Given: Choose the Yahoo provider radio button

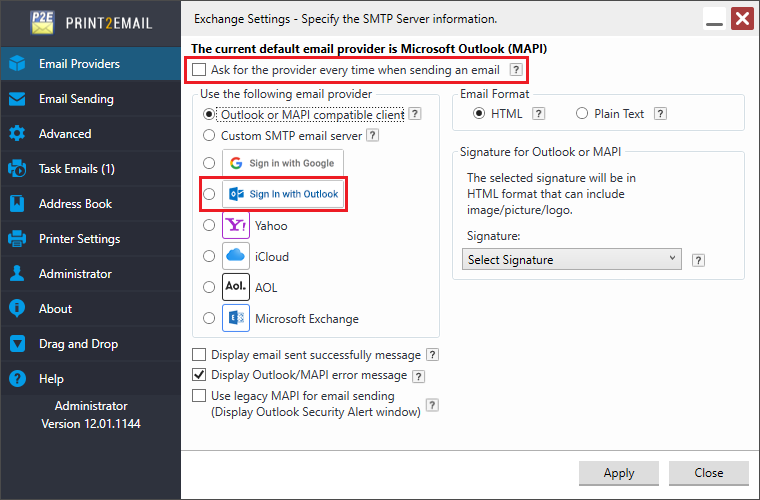Looking at the screenshot, I should pyautogui.click(x=209, y=225).
